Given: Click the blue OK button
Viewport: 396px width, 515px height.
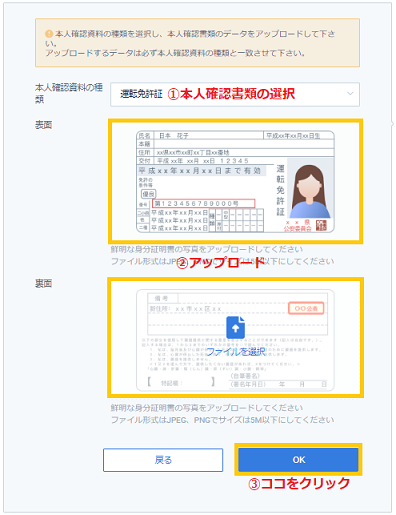Looking at the screenshot, I should (298, 460).
